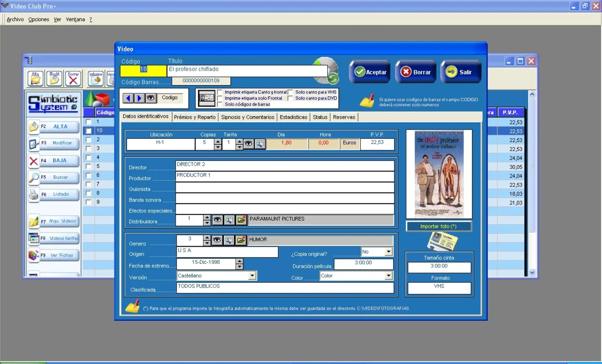Enable Imprimir etiqueta Canto y frontal checkbox
The width and height of the screenshot is (602, 364).
(220, 92)
